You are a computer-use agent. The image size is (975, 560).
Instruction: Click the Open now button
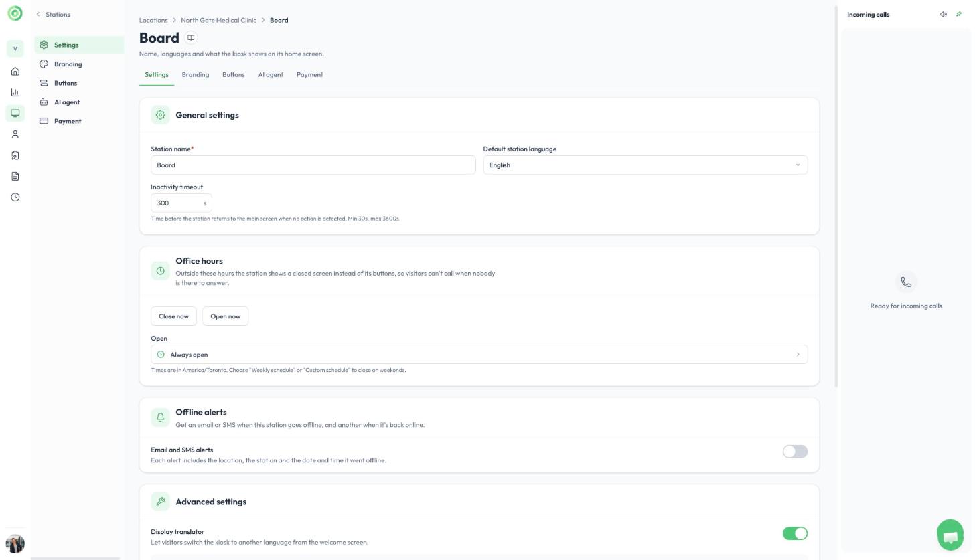225,316
